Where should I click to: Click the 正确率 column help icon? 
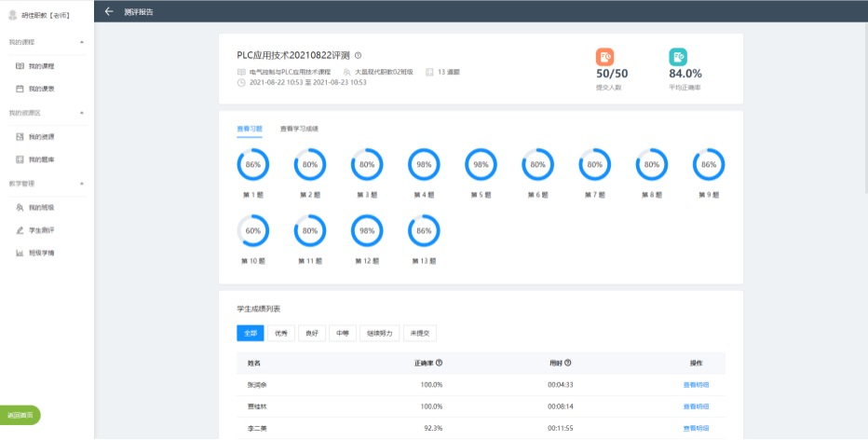[439, 363]
